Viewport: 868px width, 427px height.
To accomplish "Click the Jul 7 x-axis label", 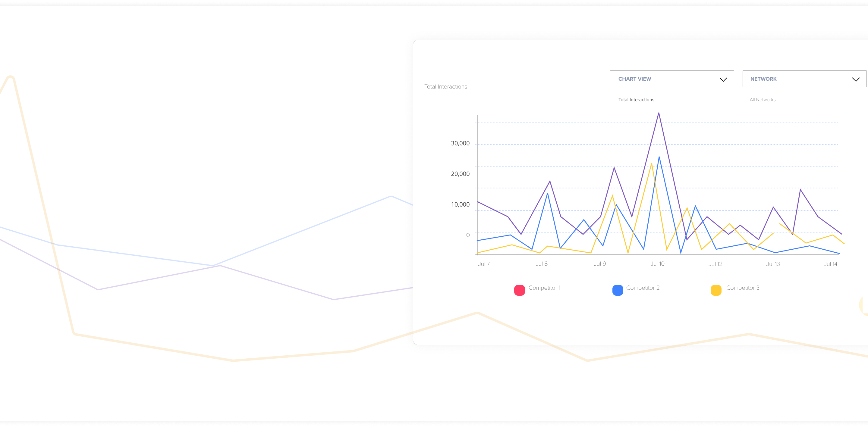I will (483, 264).
